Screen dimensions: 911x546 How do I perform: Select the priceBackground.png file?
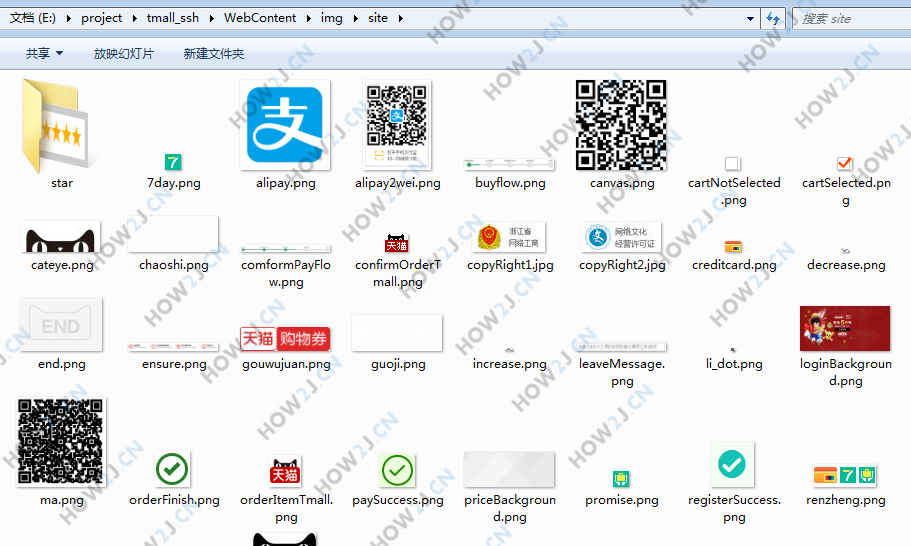(510, 469)
